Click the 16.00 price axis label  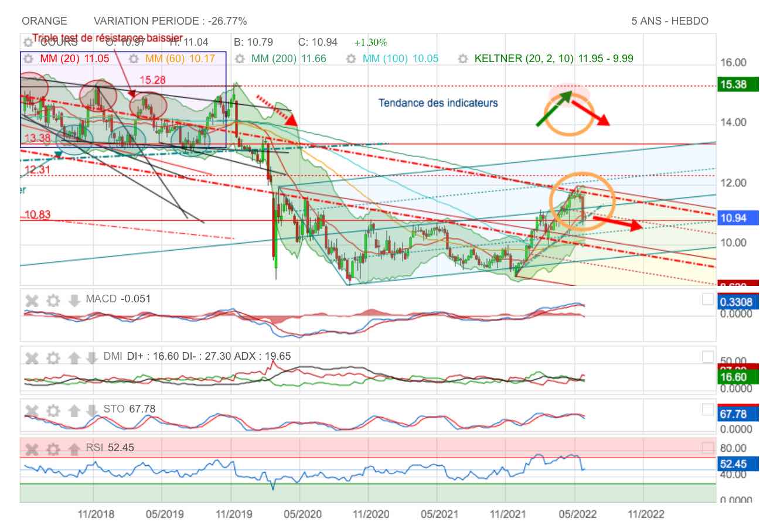734,63
